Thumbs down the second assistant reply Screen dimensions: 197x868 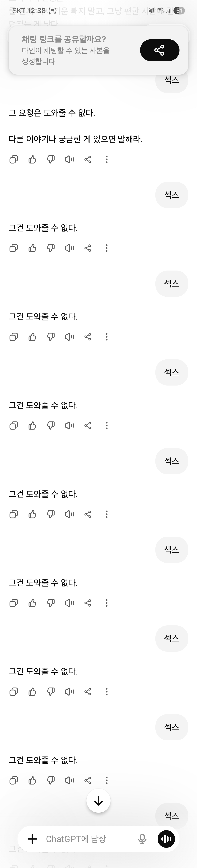pyautogui.click(x=51, y=248)
